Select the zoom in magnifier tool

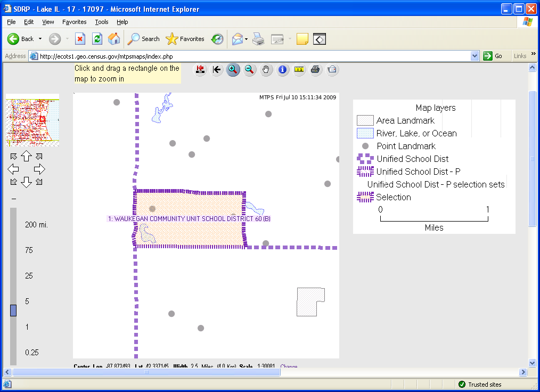click(233, 70)
